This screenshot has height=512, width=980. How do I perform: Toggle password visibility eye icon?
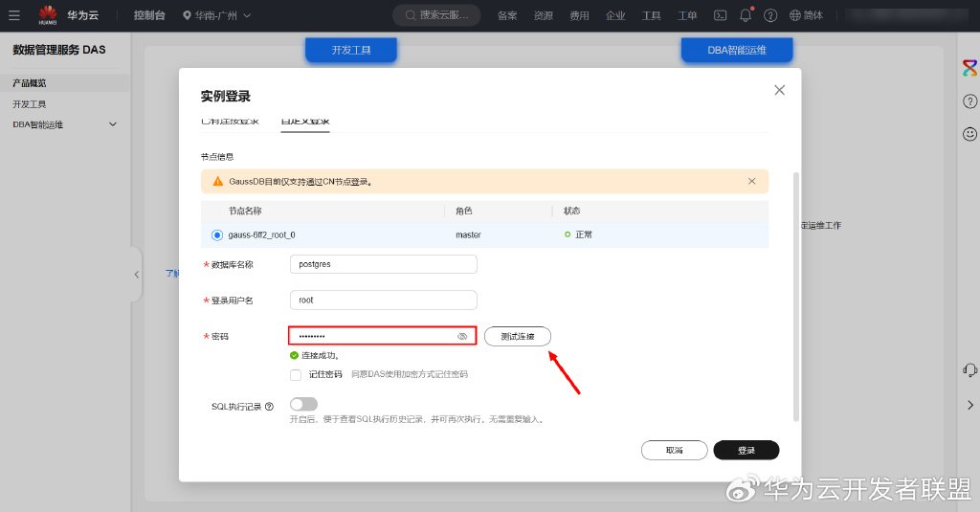point(462,336)
